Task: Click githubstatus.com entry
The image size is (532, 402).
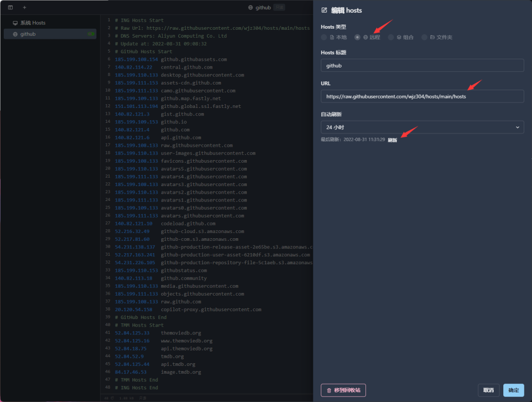Action: pos(184,270)
